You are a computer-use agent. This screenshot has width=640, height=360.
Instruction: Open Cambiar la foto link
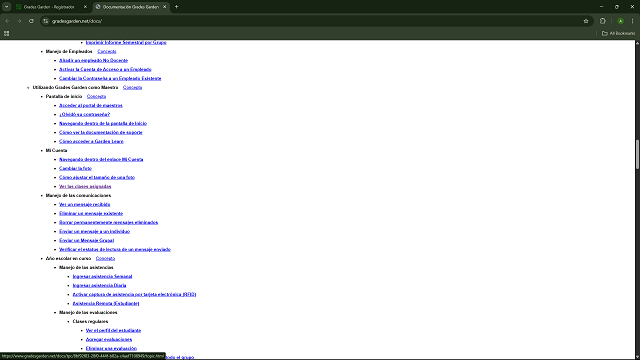tap(76, 168)
